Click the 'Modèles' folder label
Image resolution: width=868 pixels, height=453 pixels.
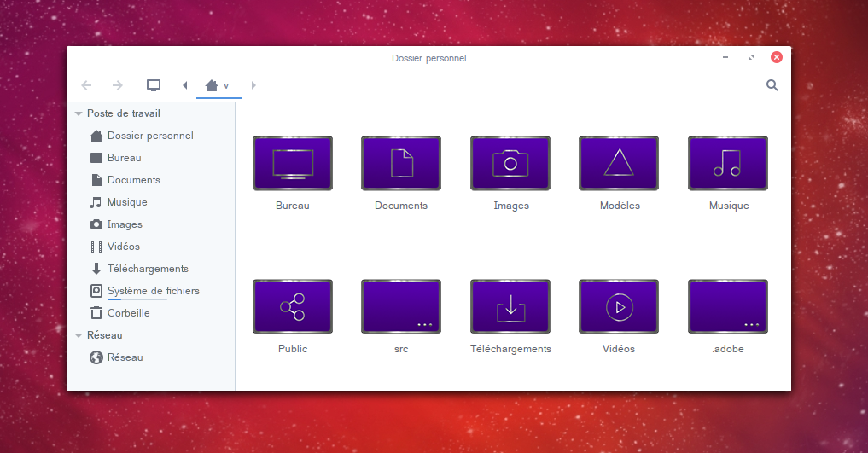pyautogui.click(x=620, y=206)
